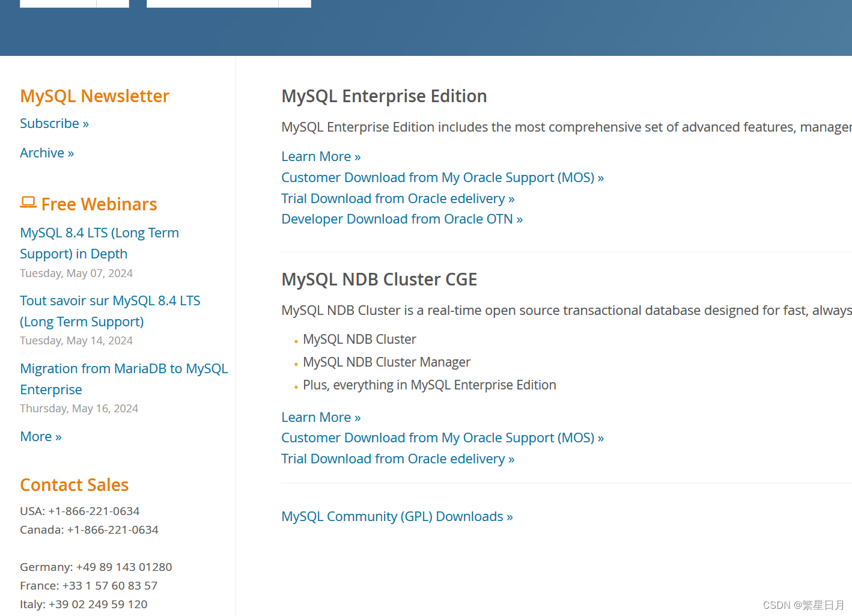This screenshot has height=616, width=852.
Task: Click the date Tuesday, May 07, 2024
Action: pos(76,273)
